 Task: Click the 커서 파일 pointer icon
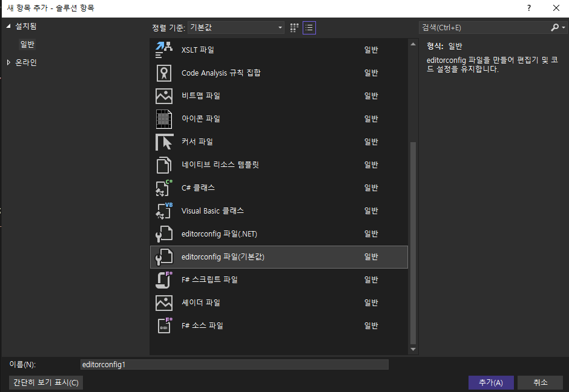click(x=164, y=142)
